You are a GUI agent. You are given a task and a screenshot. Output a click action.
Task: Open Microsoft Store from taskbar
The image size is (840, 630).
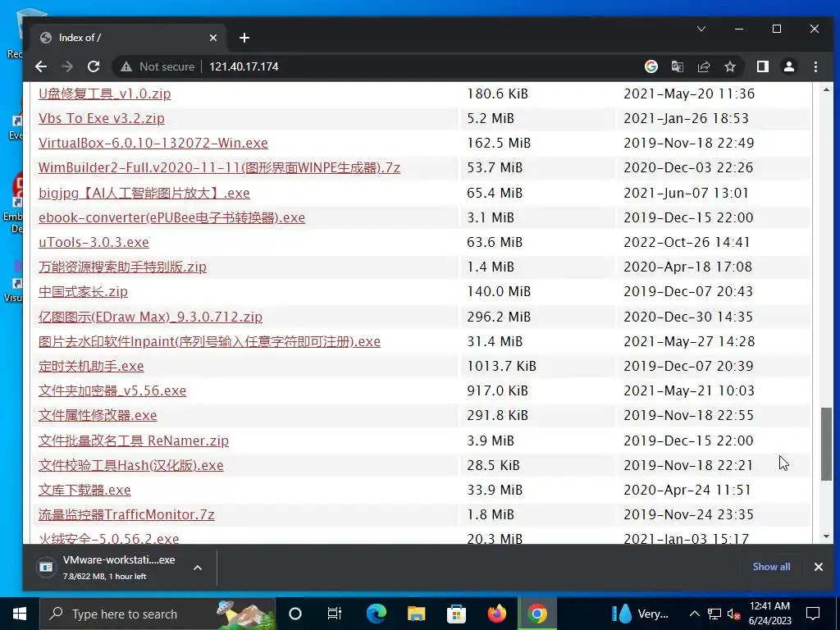pos(456,614)
